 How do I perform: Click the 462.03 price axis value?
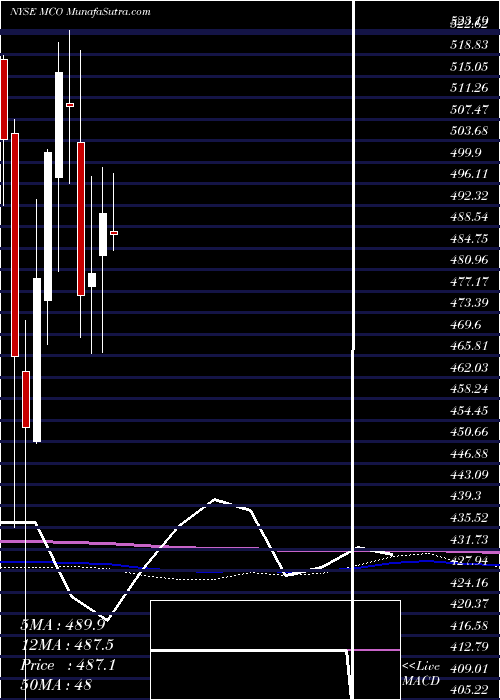pos(469,367)
